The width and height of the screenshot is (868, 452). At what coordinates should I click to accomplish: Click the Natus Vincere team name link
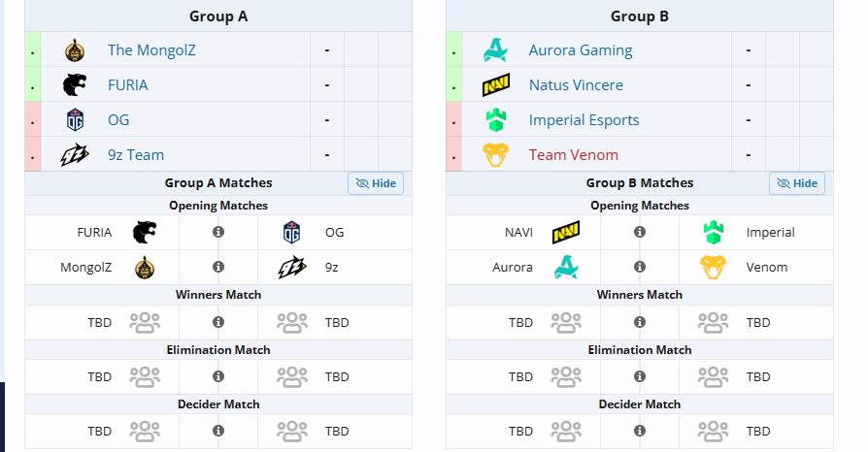[x=576, y=85]
